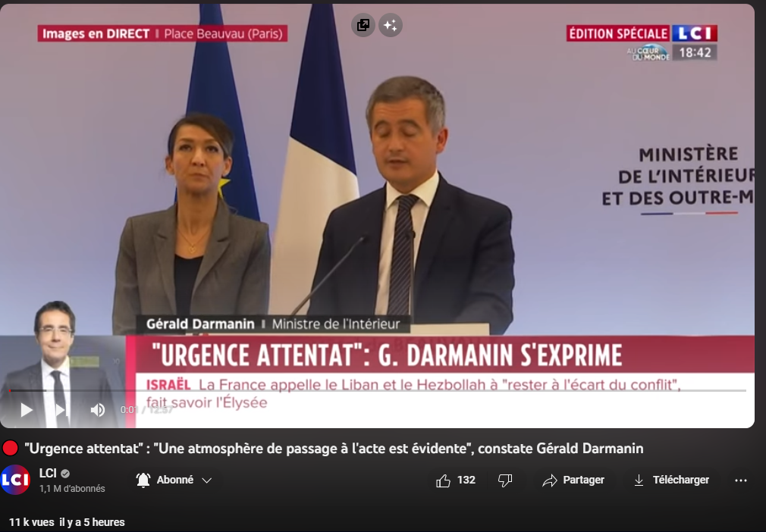766x532 pixels.
Task: Open the LCI channel name link
Action: 48,473
